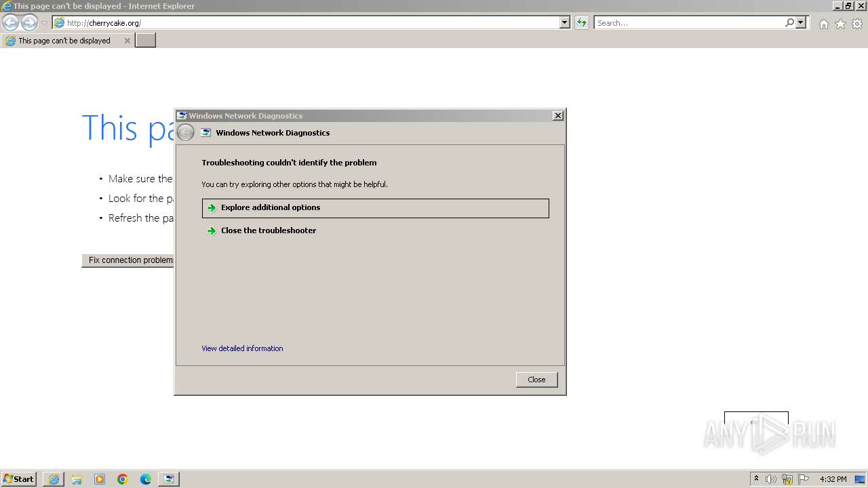Viewport: 868px width, 488px height.
Task: Click diagnostics dialog back arrow
Action: click(185, 133)
